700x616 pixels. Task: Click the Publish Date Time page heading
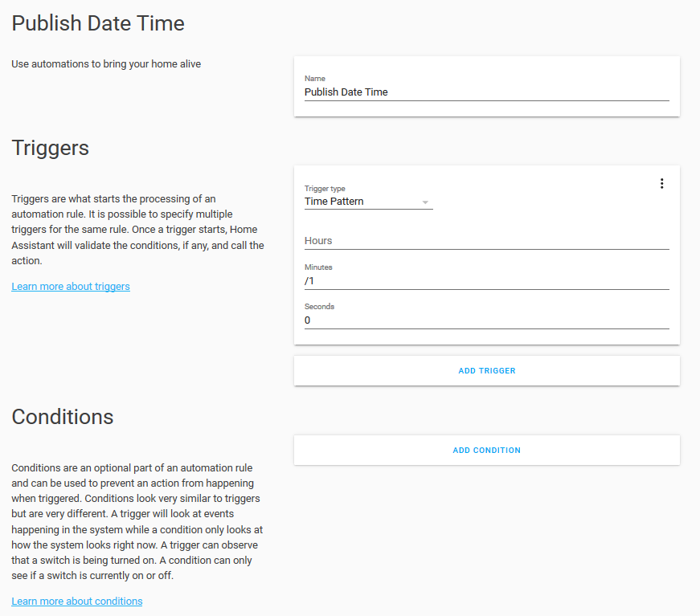pos(98,24)
